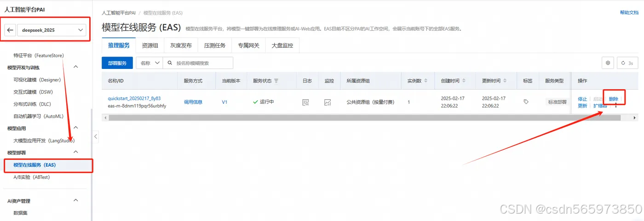Sort by 实例数 column arrows
Viewport: 644px width, 221px height.
click(x=425, y=81)
